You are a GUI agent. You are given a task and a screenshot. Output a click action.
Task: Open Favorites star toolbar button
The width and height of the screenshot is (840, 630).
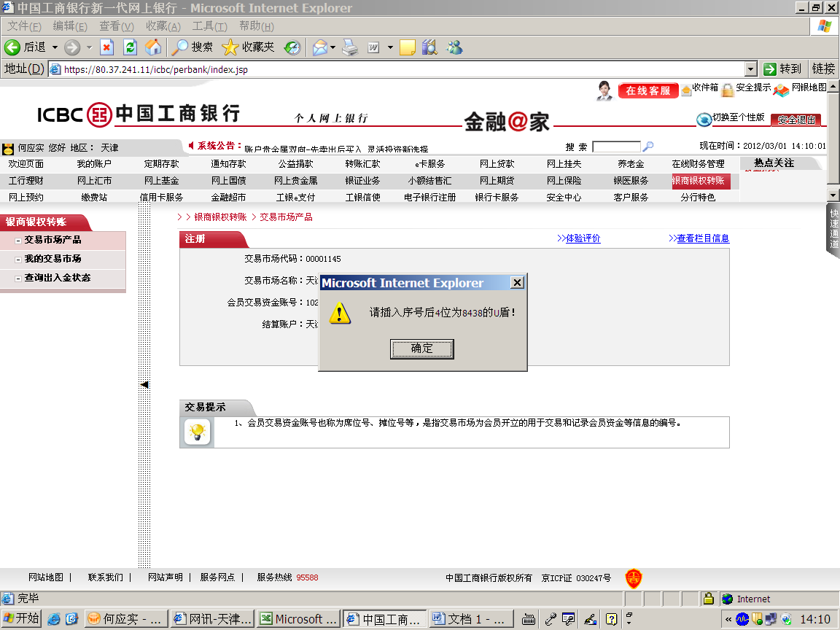tap(248, 47)
